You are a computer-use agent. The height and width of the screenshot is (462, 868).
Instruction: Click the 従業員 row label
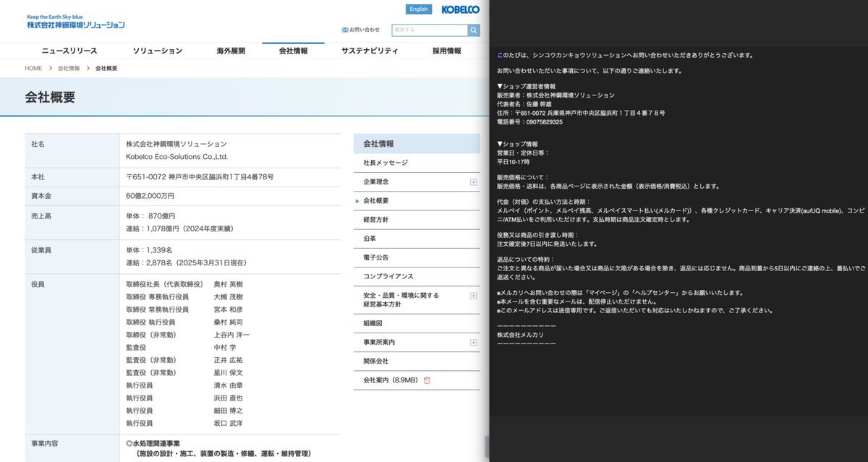tap(41, 249)
